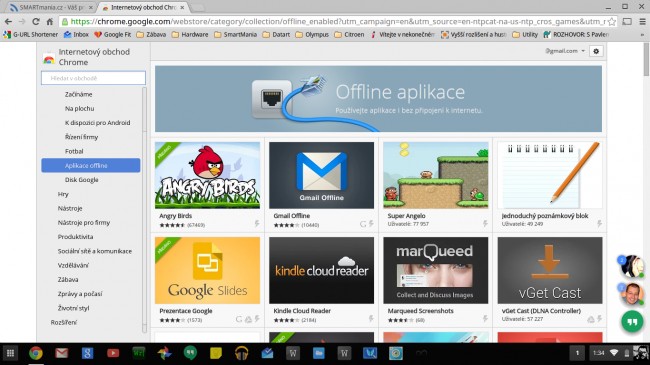Launch YouTube from the shelf

113,353
